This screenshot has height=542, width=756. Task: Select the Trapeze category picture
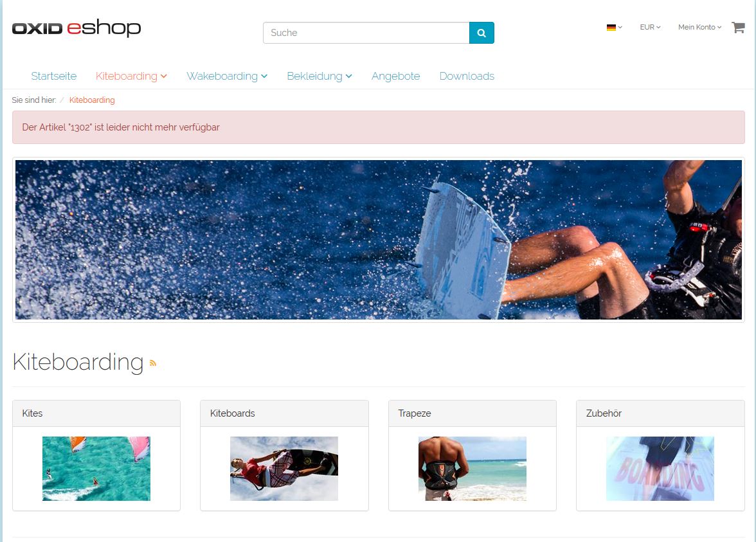[x=473, y=469]
